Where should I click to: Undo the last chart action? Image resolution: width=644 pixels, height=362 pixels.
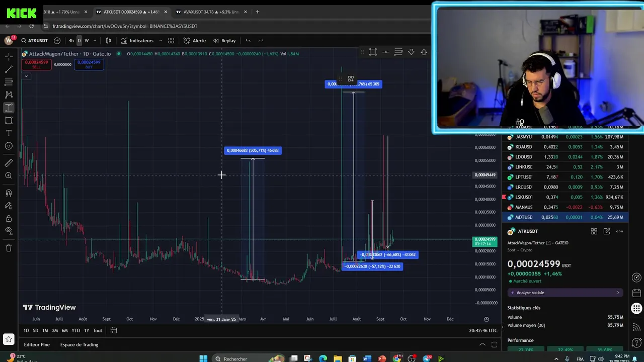coord(248,41)
